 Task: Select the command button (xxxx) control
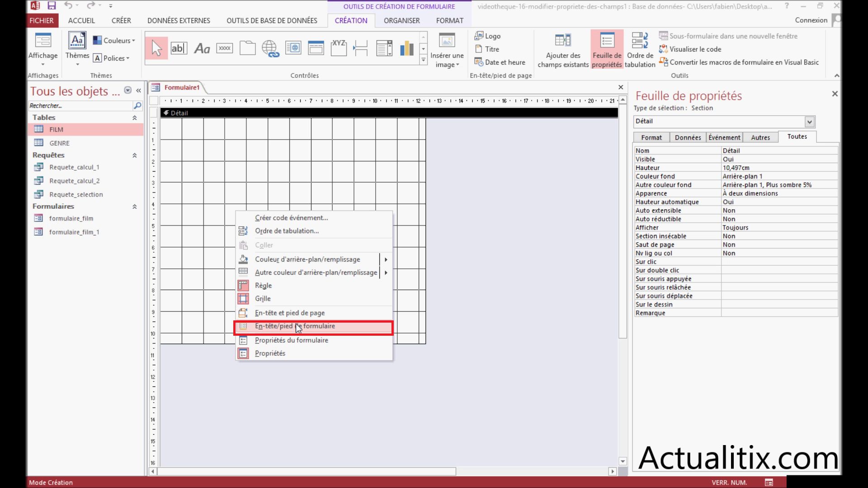(x=225, y=48)
